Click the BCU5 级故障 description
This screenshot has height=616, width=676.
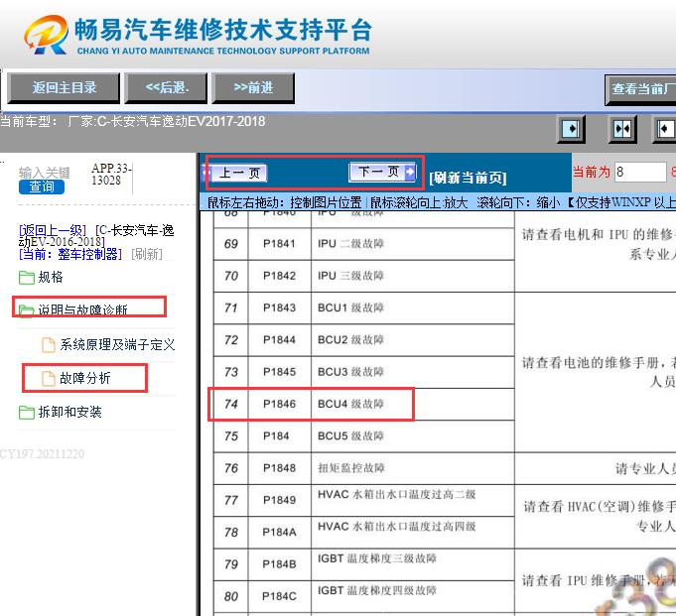coord(350,435)
